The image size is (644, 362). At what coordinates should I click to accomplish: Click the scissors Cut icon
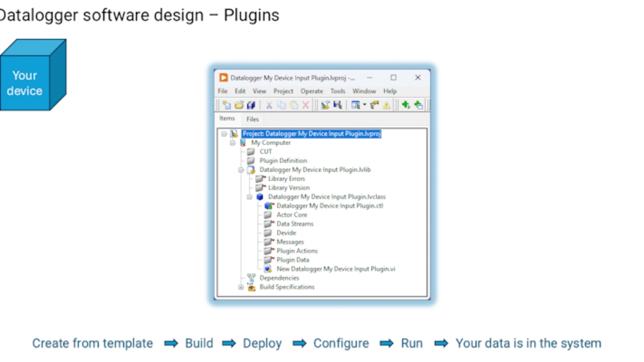click(269, 105)
